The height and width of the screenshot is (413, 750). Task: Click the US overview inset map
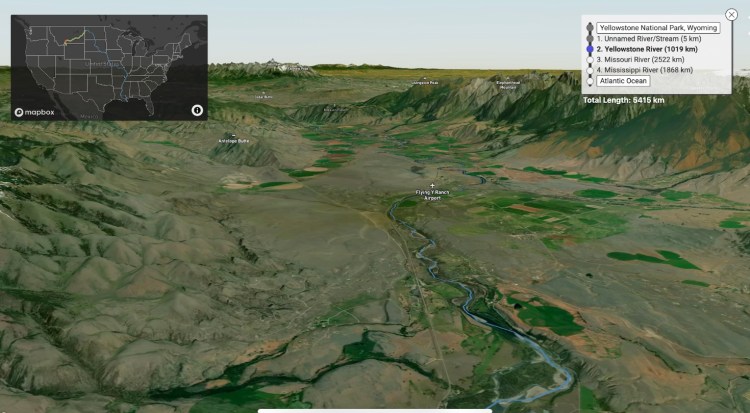click(x=109, y=67)
